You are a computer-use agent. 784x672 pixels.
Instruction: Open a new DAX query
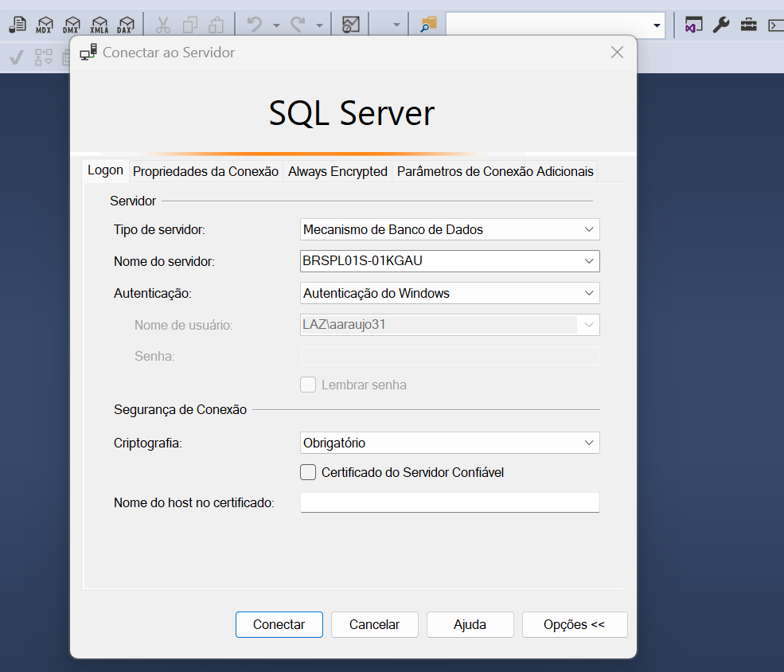point(125,25)
